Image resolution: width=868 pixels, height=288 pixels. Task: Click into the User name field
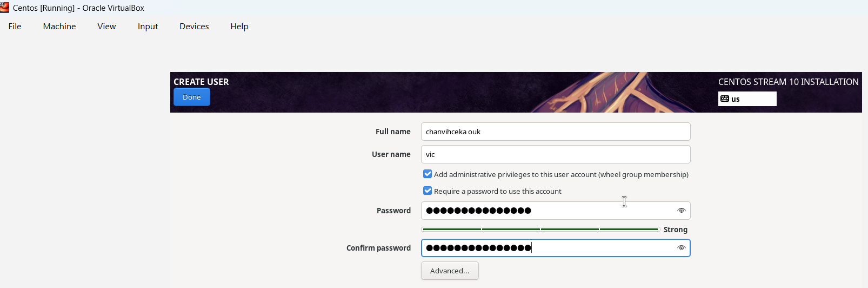coord(556,154)
